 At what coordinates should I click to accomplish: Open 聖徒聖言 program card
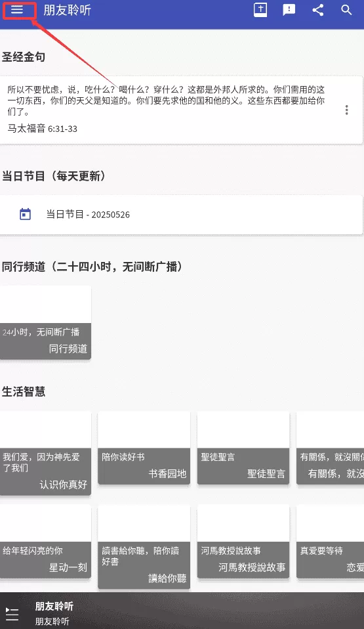(x=243, y=448)
